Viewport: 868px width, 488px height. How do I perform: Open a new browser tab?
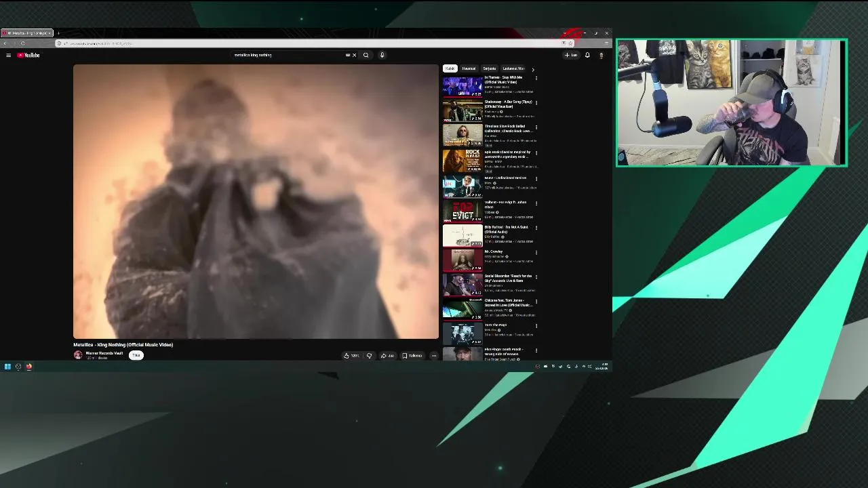(x=58, y=33)
